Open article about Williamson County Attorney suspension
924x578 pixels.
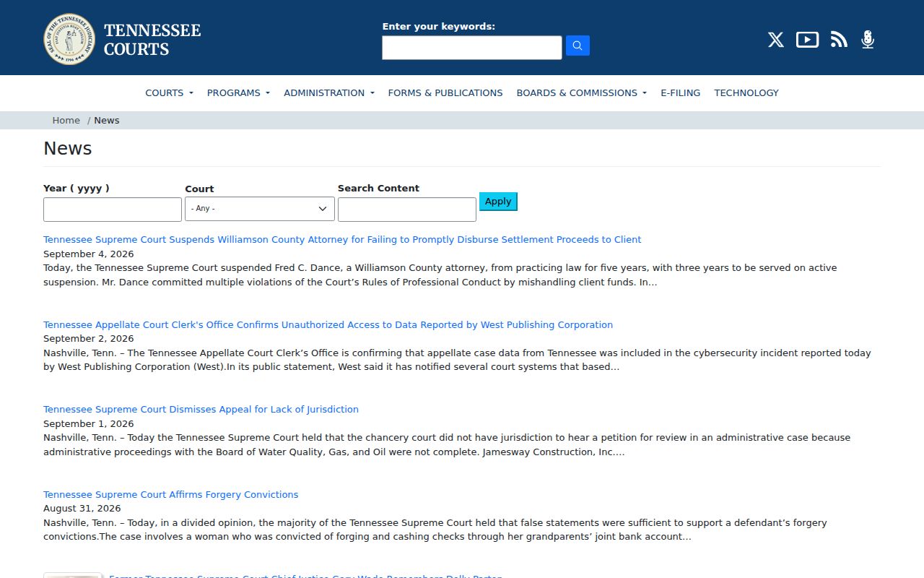[x=342, y=239]
